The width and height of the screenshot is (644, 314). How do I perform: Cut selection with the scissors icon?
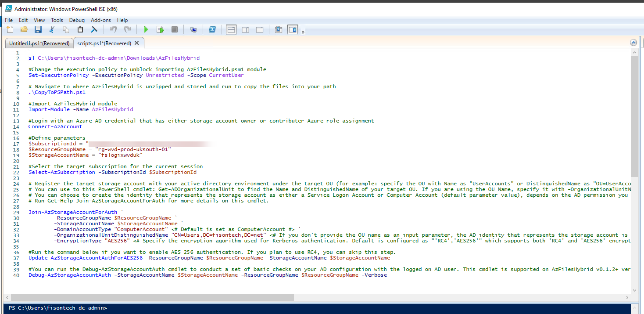[x=52, y=29]
